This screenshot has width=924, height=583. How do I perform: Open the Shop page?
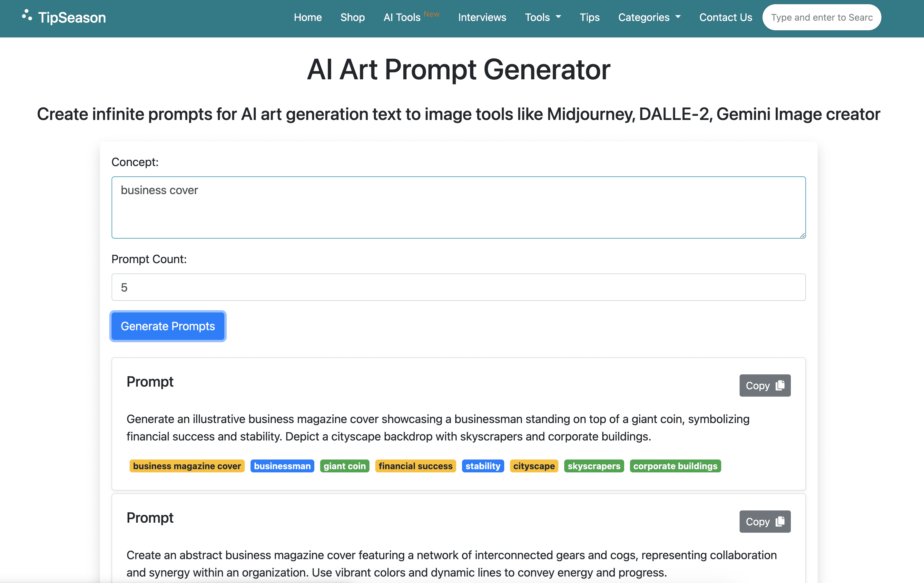click(x=352, y=17)
